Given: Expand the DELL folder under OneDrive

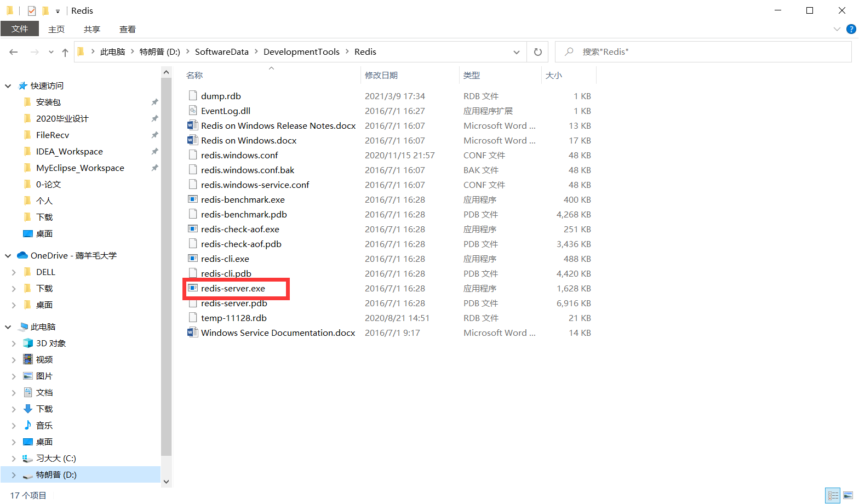Looking at the screenshot, I should click(x=14, y=272).
